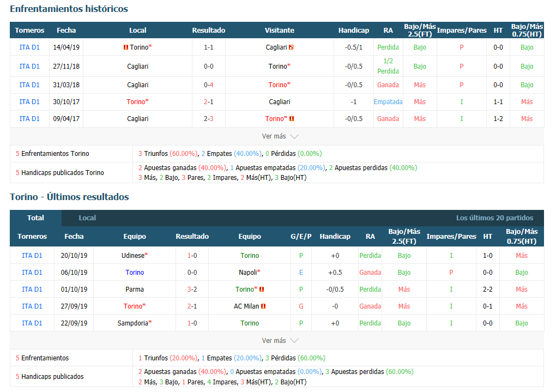Open ITA D1 link for 14/04/19 match
Screen dimensions: 556x392
[x=29, y=47]
